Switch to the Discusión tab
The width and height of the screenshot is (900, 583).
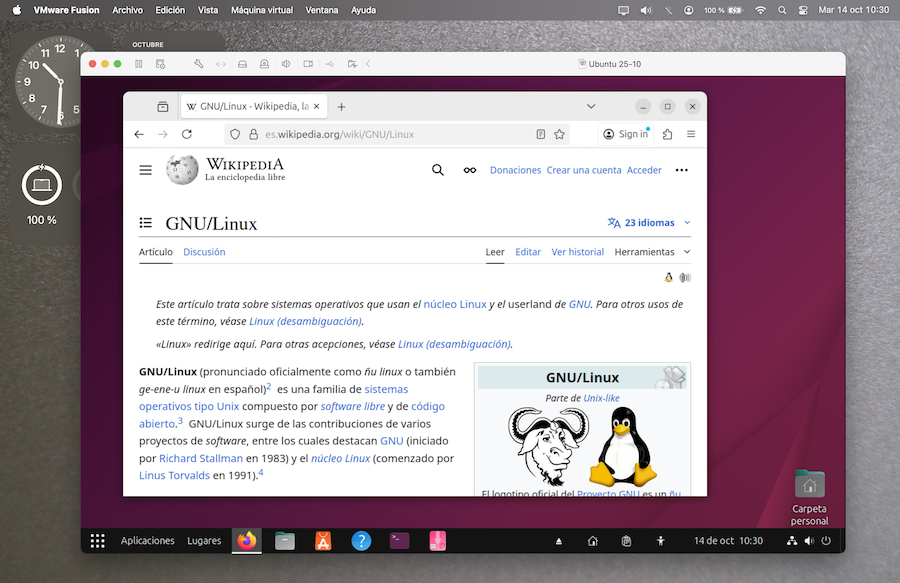coord(204,252)
